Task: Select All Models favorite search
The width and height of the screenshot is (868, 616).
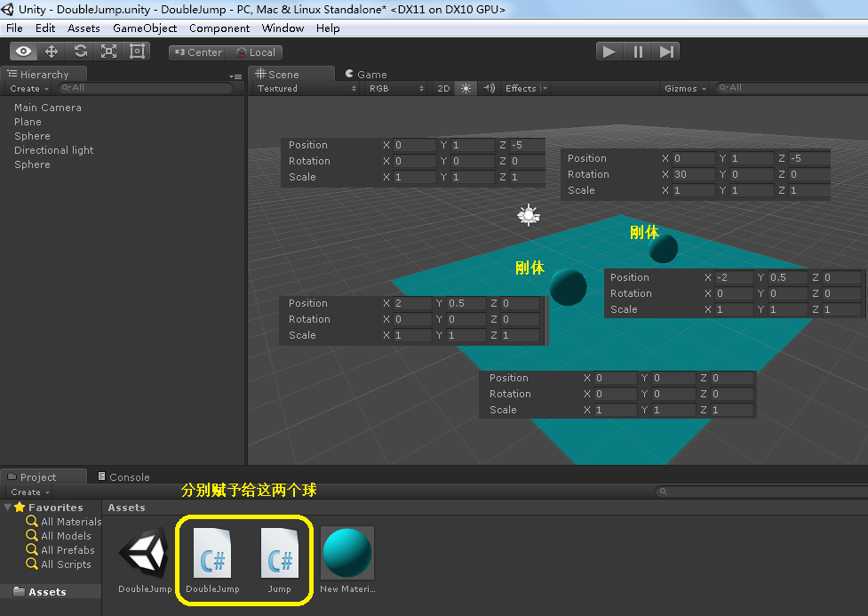Action: (59, 536)
